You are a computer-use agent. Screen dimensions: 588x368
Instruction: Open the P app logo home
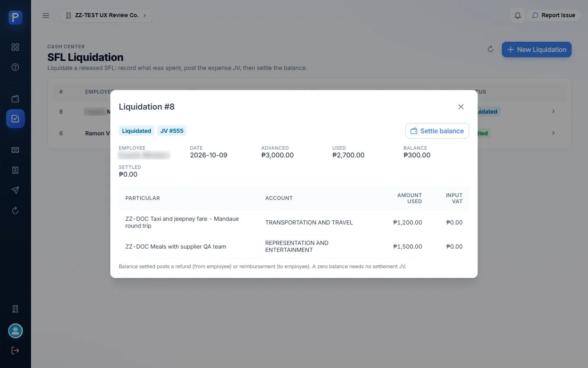[x=15, y=17]
